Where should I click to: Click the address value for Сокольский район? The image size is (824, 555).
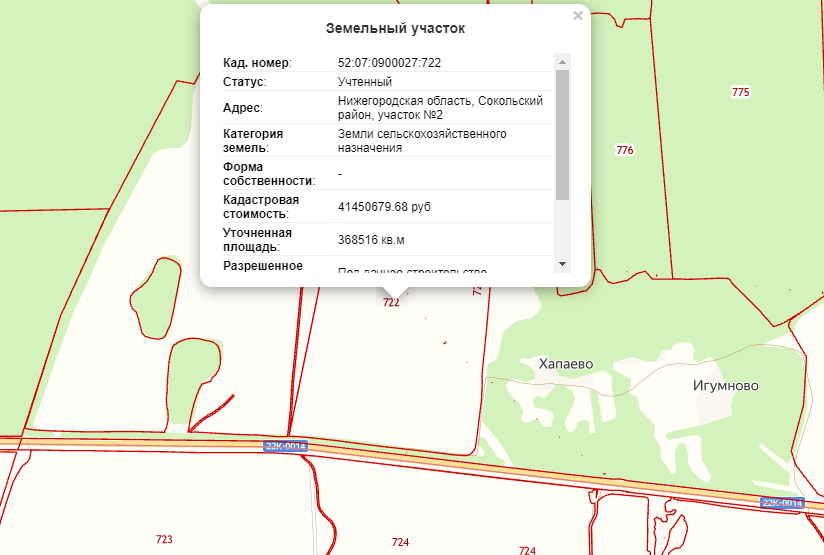(x=440, y=108)
